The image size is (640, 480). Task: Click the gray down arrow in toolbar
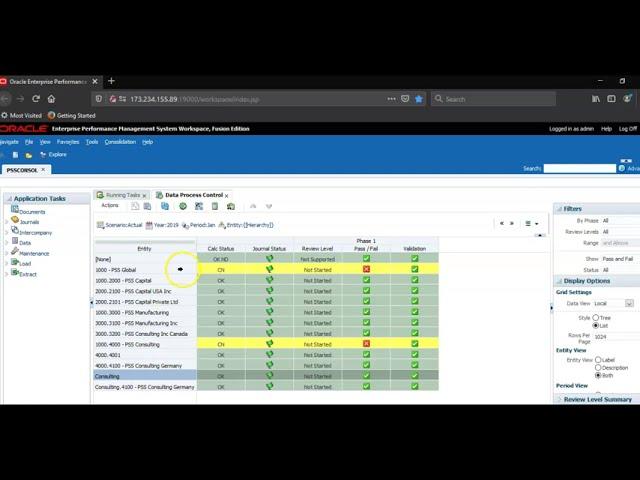[x=269, y=206]
